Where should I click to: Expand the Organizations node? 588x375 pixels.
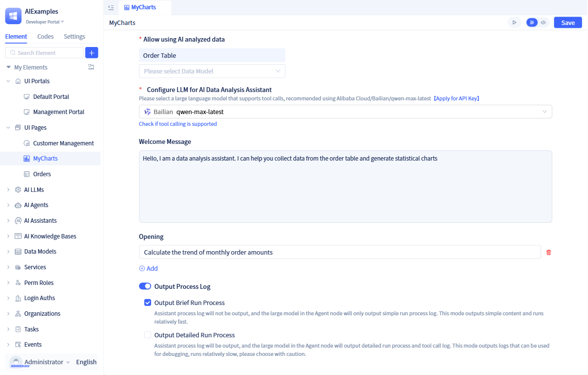(8, 314)
